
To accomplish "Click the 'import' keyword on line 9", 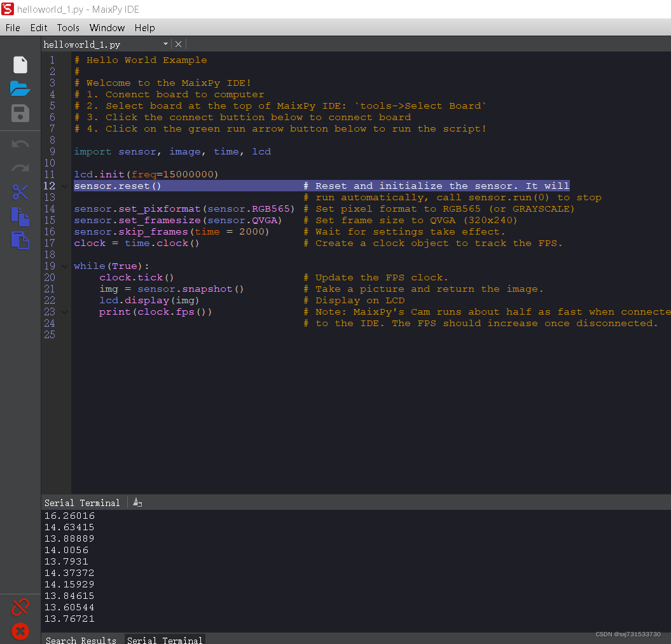I will click(x=92, y=152).
